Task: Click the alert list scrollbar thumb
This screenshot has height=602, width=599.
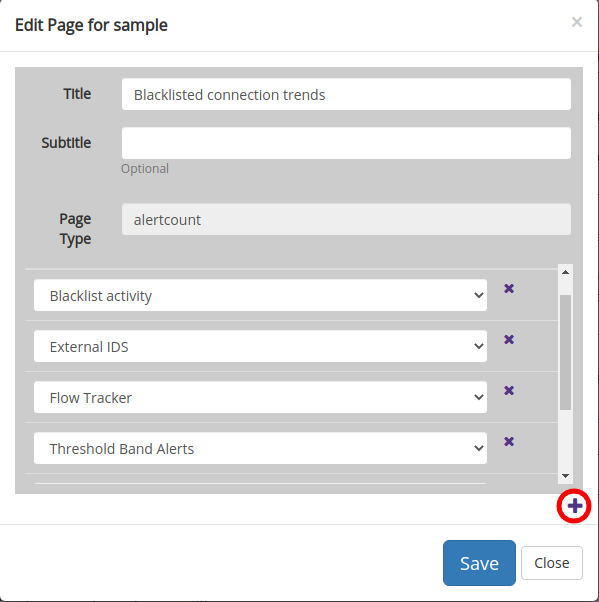Action: point(565,352)
